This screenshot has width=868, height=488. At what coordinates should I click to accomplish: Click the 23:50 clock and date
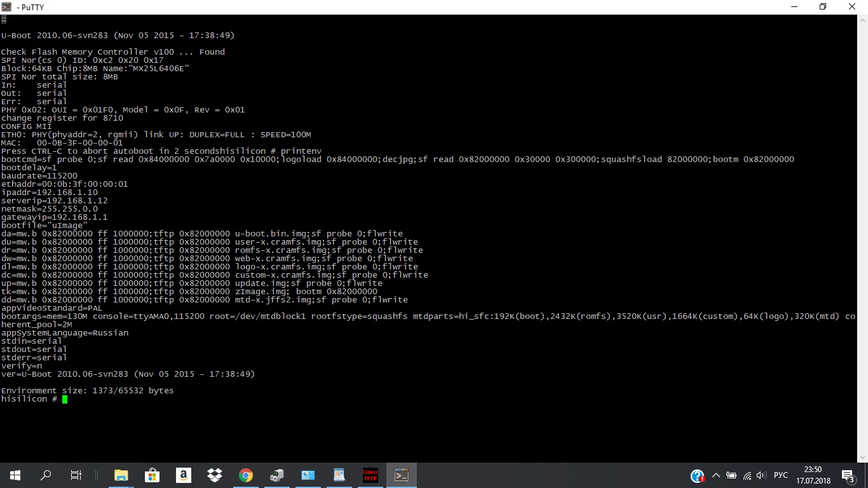(x=813, y=475)
